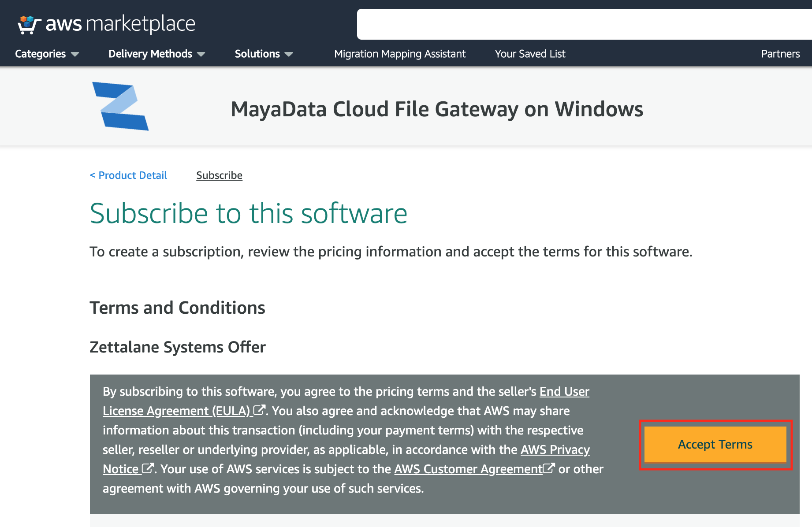This screenshot has width=812, height=527.
Task: Open the AWS Privacy Notice link
Action: click(x=555, y=449)
